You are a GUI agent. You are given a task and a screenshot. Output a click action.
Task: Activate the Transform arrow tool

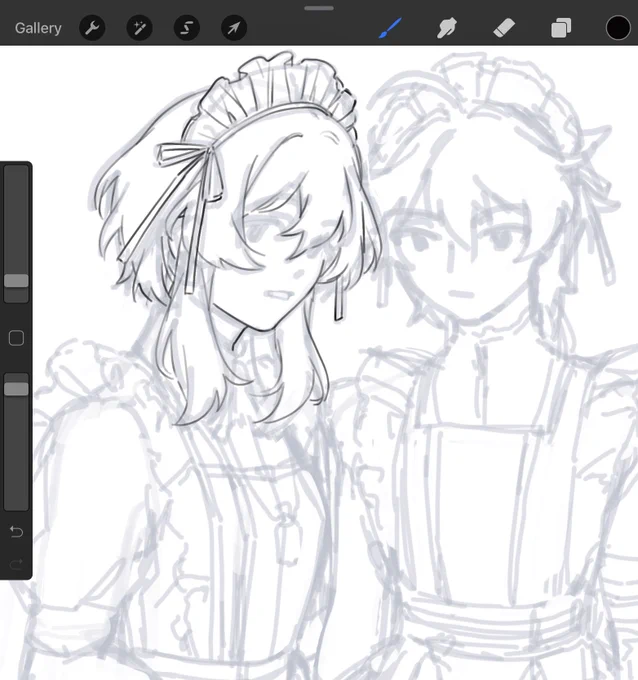(234, 28)
